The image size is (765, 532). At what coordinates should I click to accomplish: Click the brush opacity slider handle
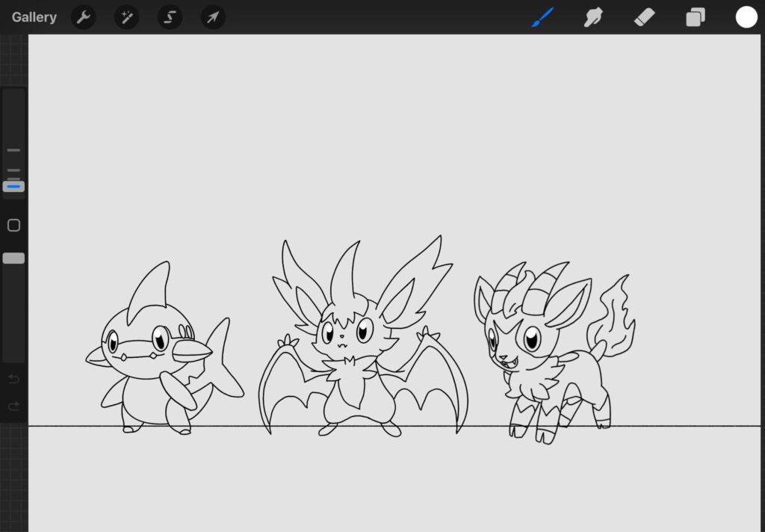13,259
